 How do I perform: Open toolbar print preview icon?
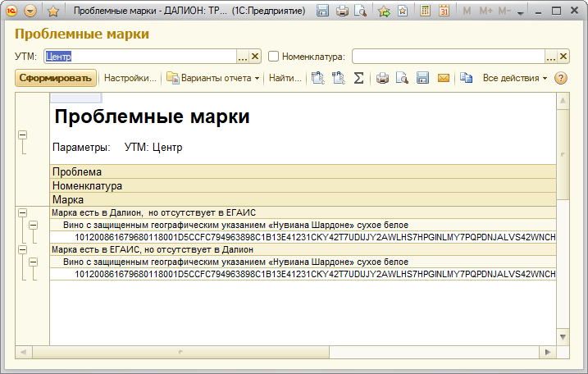402,78
